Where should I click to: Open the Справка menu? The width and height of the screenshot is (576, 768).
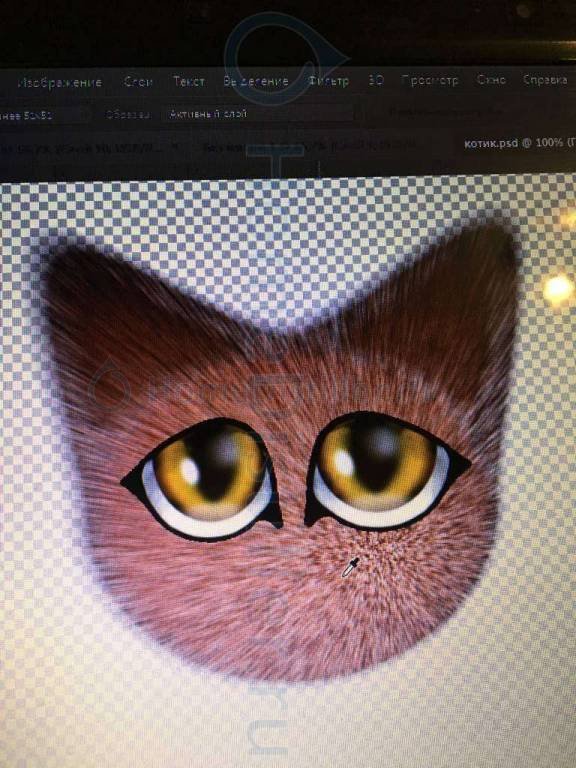click(x=545, y=79)
